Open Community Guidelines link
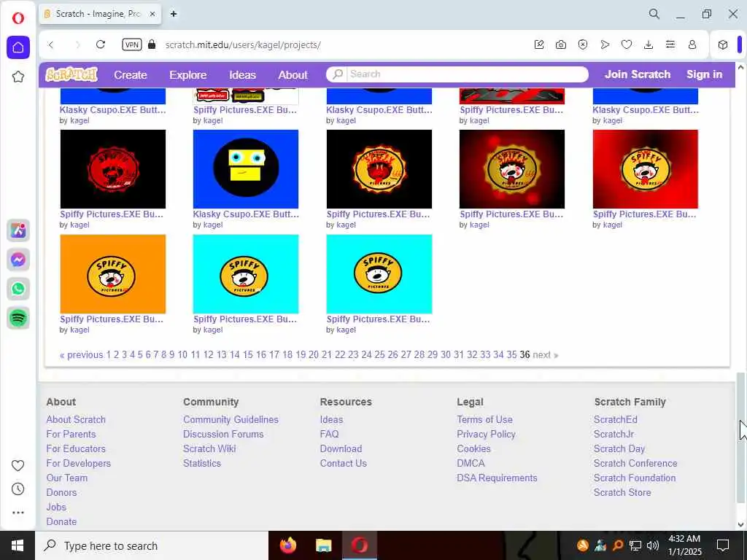This screenshot has width=747, height=560. (231, 419)
